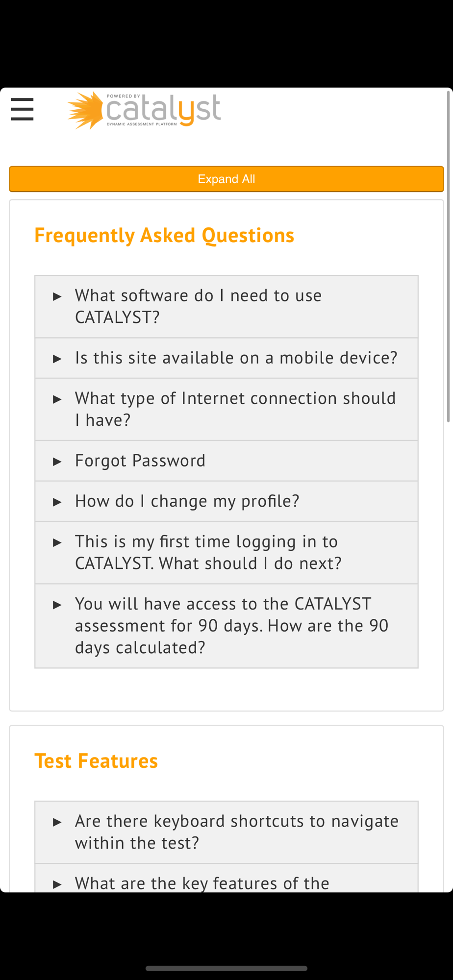
Task: Tap the Frequently Asked Questions heading
Action: tap(164, 235)
